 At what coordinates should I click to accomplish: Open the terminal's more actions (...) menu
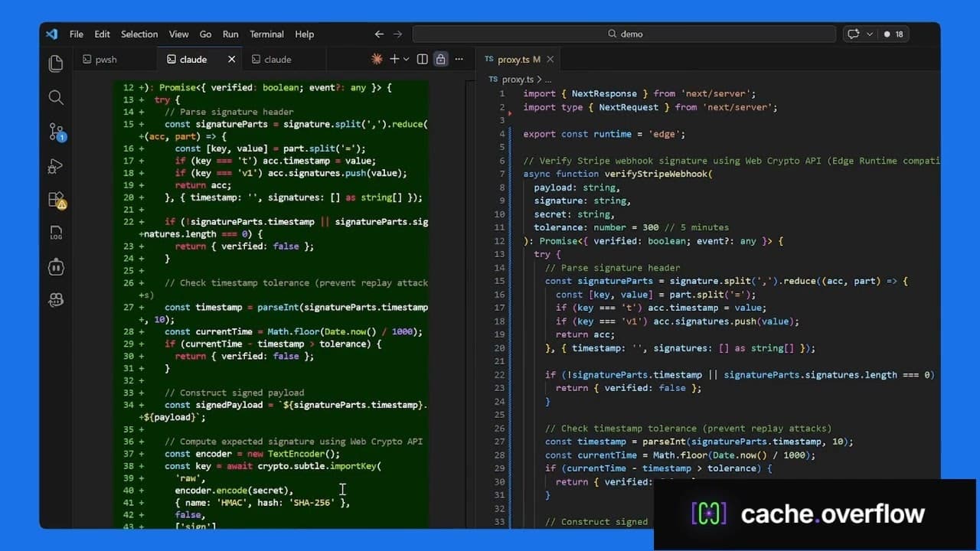tap(459, 58)
